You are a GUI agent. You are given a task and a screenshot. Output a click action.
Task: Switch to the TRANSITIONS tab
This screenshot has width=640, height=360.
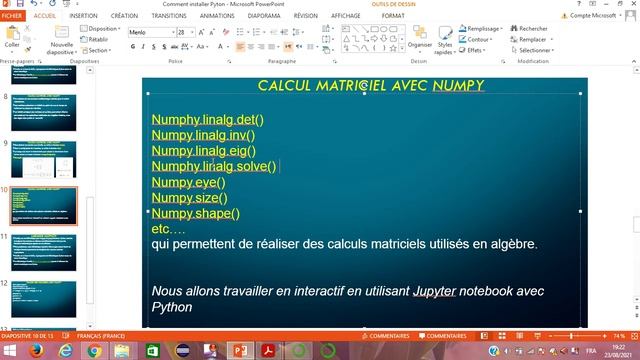169,16
